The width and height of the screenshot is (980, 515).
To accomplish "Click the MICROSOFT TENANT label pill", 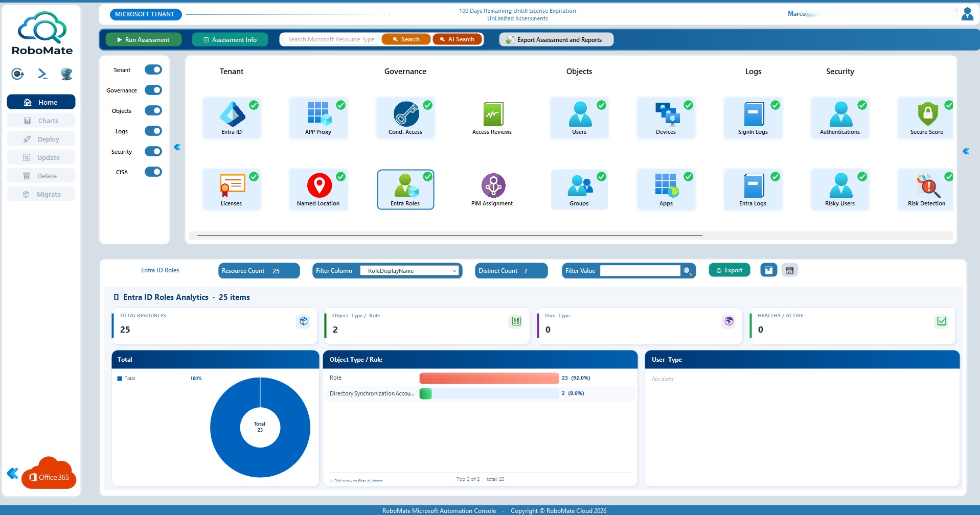I will tap(145, 14).
